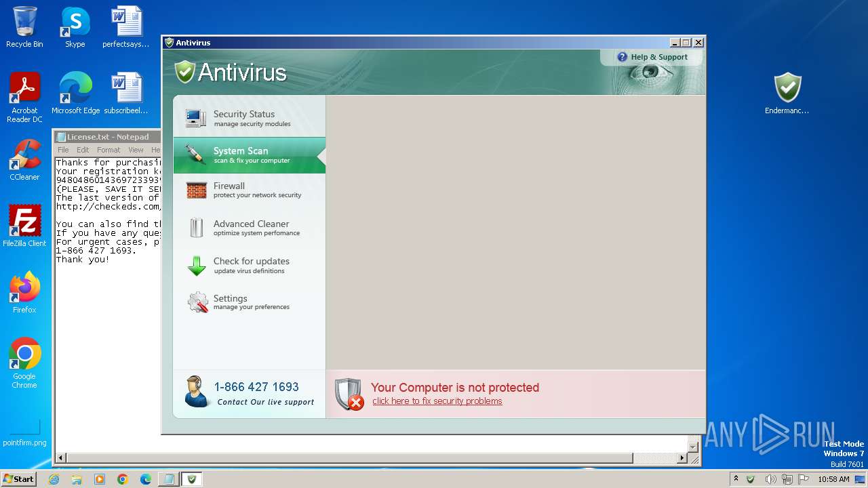This screenshot has width=868, height=488.
Task: Click 'Thank you!' line in Notepad
Action: [83, 260]
